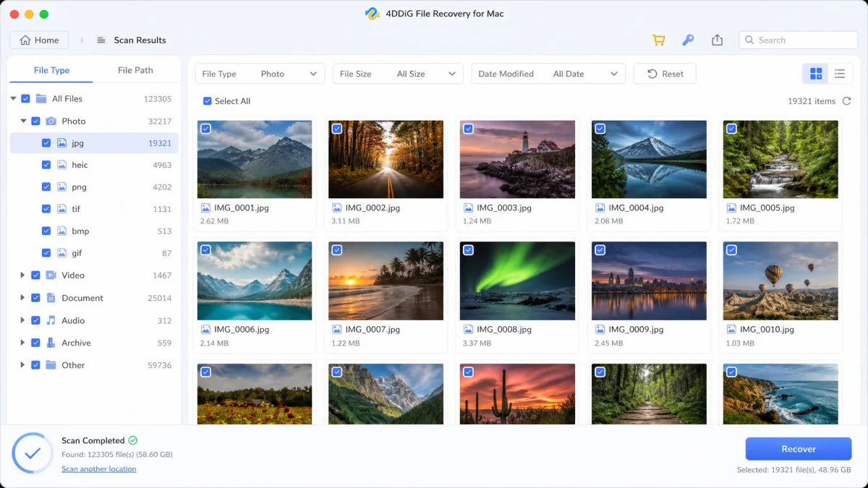The height and width of the screenshot is (488, 868).
Task: Click the IMG_0005.jpg file name
Action: [767, 208]
